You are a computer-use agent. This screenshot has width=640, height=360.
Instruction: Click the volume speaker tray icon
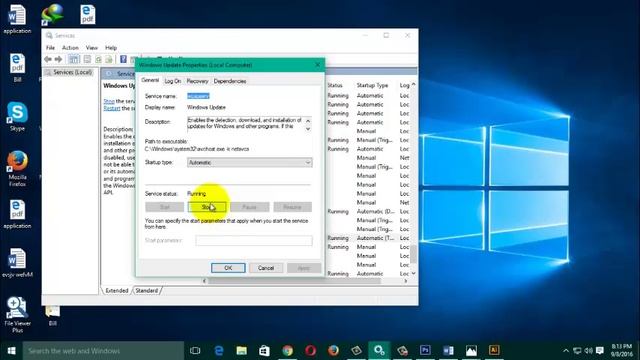[x=588, y=351]
